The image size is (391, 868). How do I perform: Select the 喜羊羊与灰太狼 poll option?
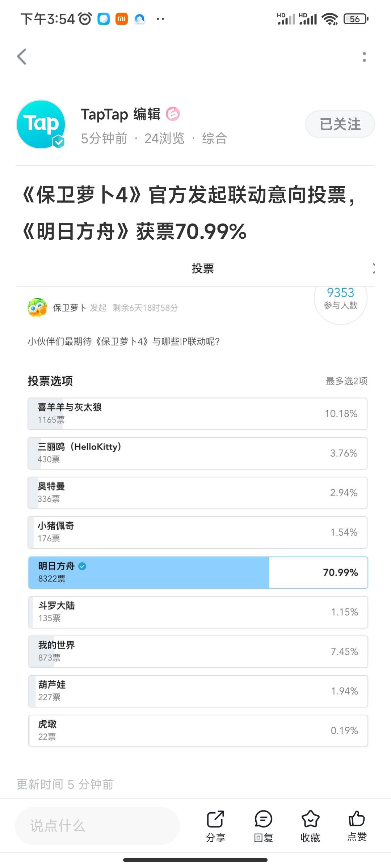(198, 414)
